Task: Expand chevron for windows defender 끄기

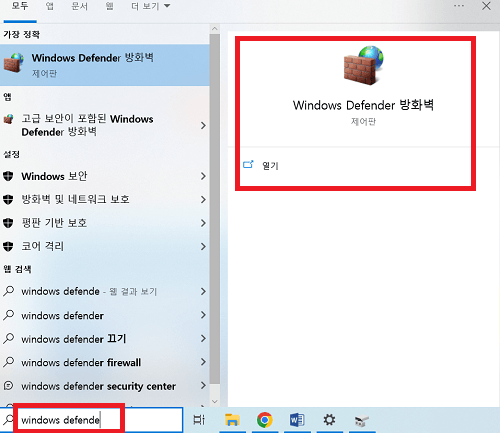Action: click(203, 339)
